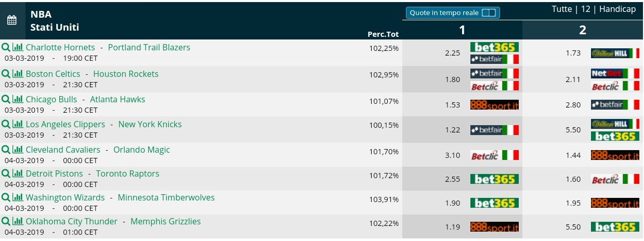Open bar chart icon for Detroit Pistons match
The height and width of the screenshot is (241, 644).
[x=18, y=173]
